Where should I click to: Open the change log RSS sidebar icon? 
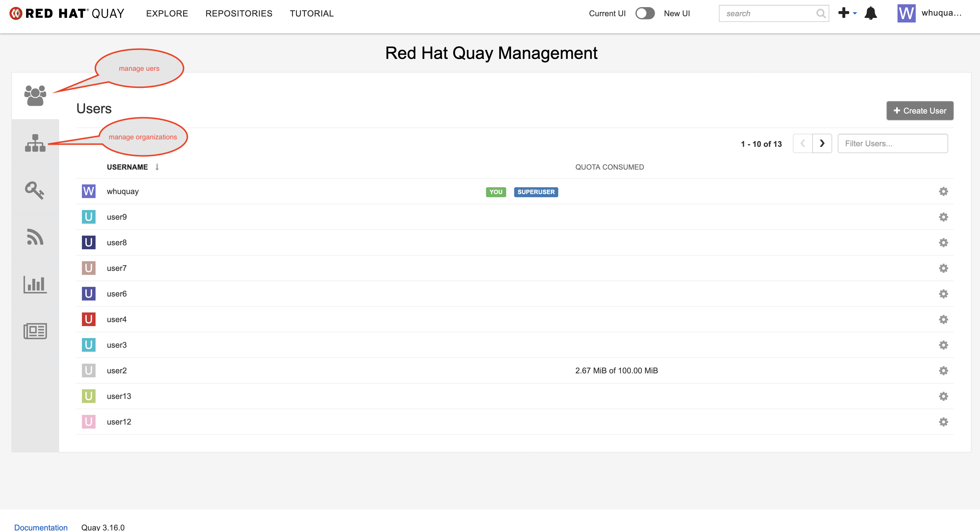point(35,237)
